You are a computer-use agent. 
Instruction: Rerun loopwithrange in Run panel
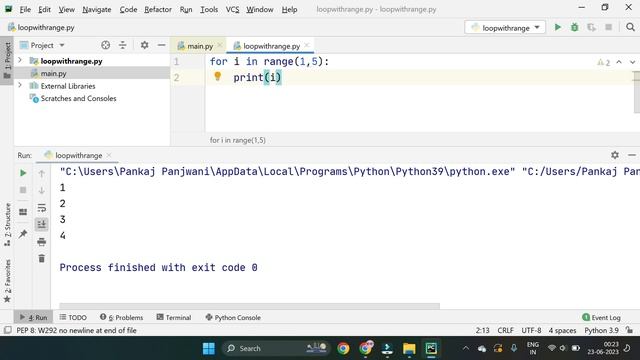coord(23,173)
